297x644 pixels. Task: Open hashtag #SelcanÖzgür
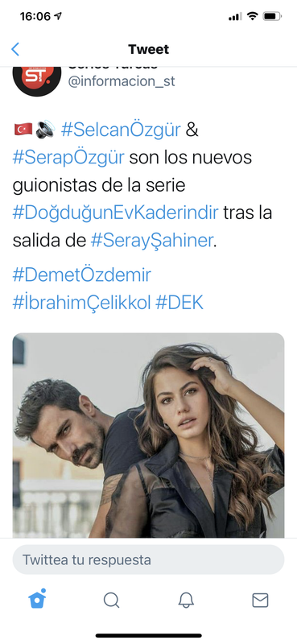[121, 130]
